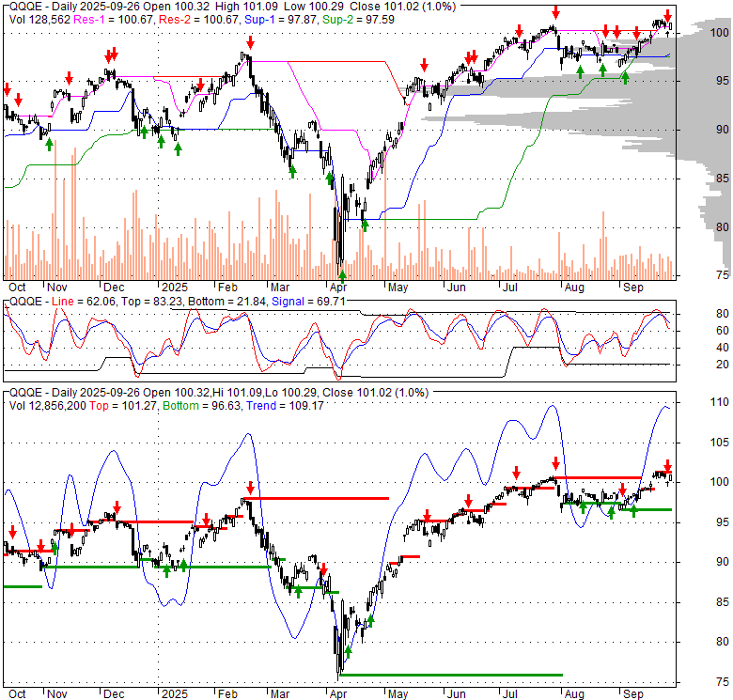Viewport: 733px width, 700px height.
Task: Click the long green support line under April low
Action: click(x=451, y=675)
